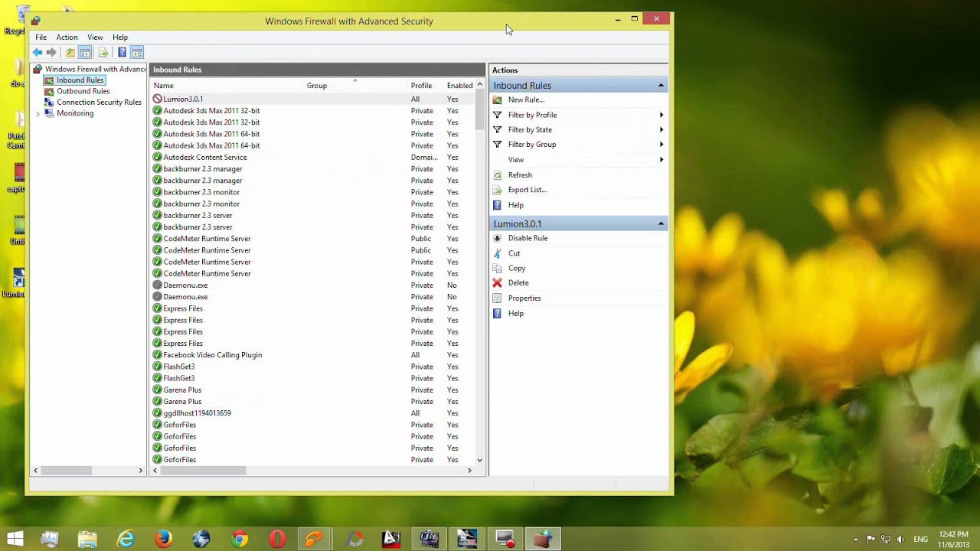
Task: Open Firefox from the taskbar
Action: click(163, 540)
